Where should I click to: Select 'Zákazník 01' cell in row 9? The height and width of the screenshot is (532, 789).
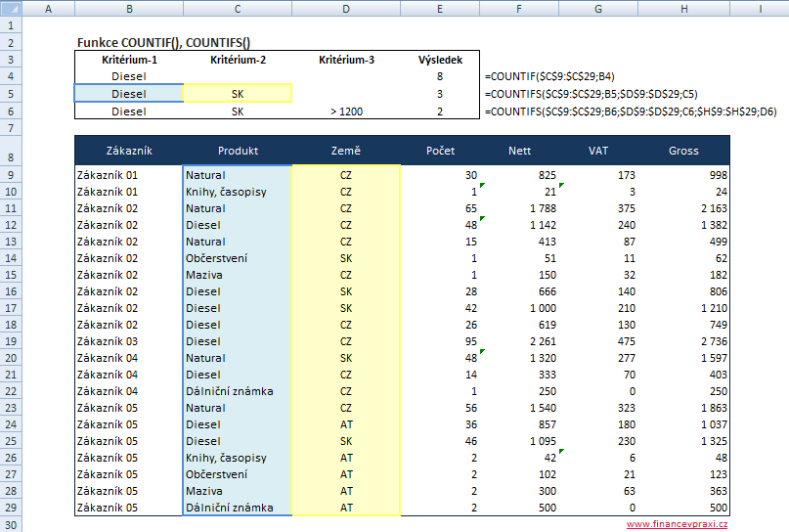(x=129, y=175)
